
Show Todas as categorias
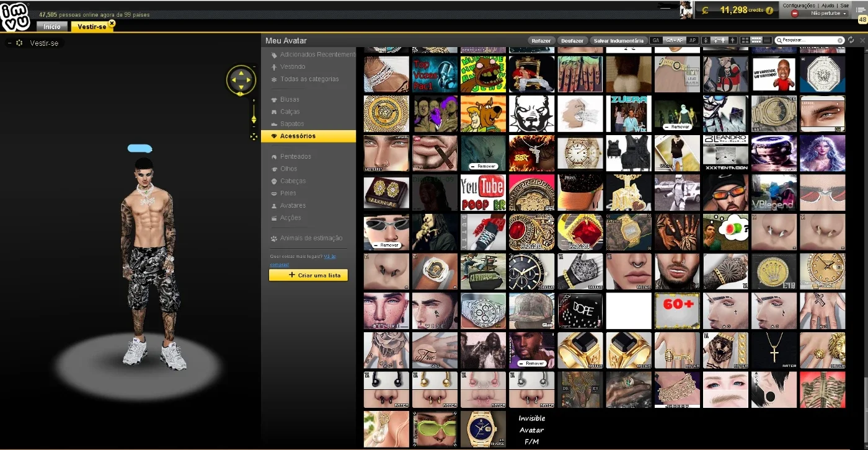click(309, 79)
